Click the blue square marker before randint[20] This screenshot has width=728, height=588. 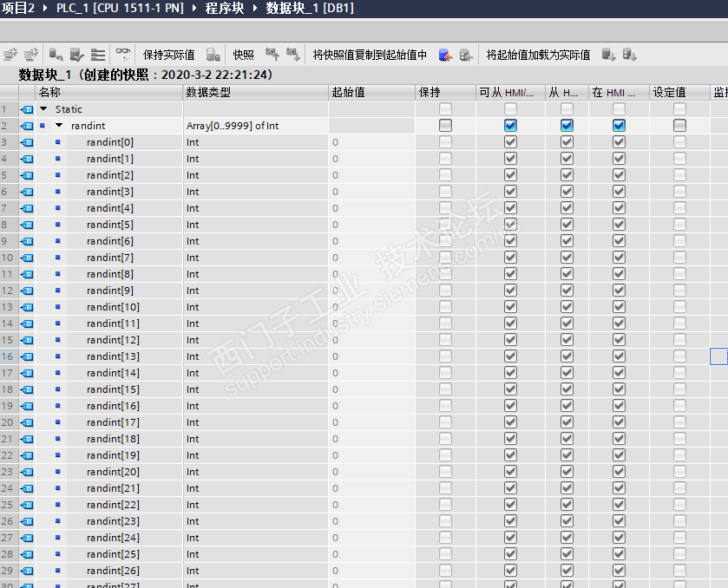58,472
